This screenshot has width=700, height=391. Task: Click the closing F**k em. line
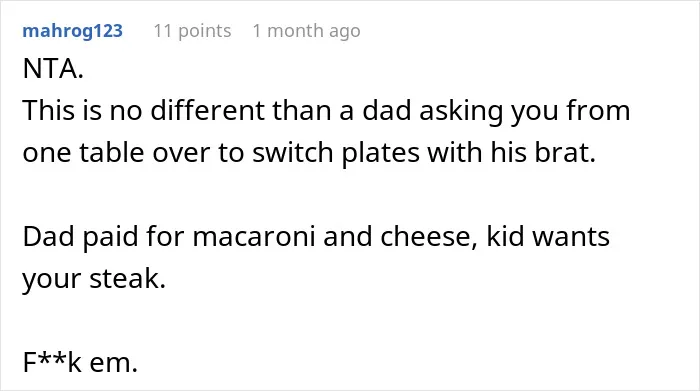(80, 362)
